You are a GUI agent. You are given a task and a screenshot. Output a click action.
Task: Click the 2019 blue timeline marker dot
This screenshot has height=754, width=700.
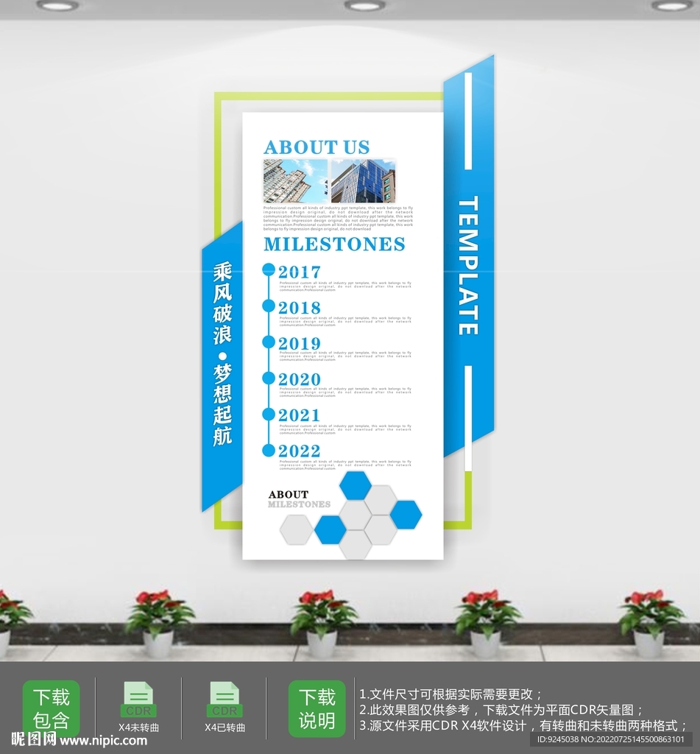[268, 342]
